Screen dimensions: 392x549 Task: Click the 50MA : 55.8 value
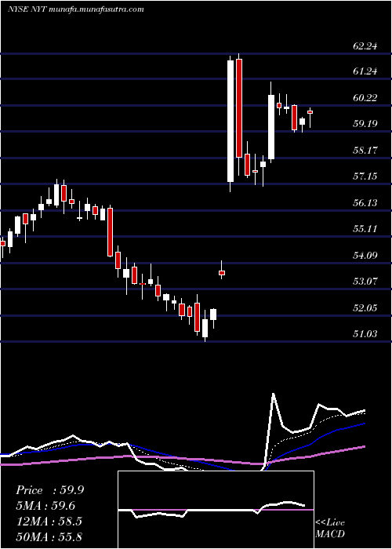49,536
